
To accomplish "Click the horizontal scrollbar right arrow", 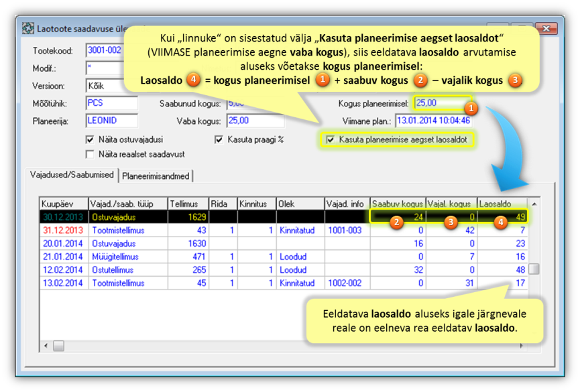I will point(521,346).
